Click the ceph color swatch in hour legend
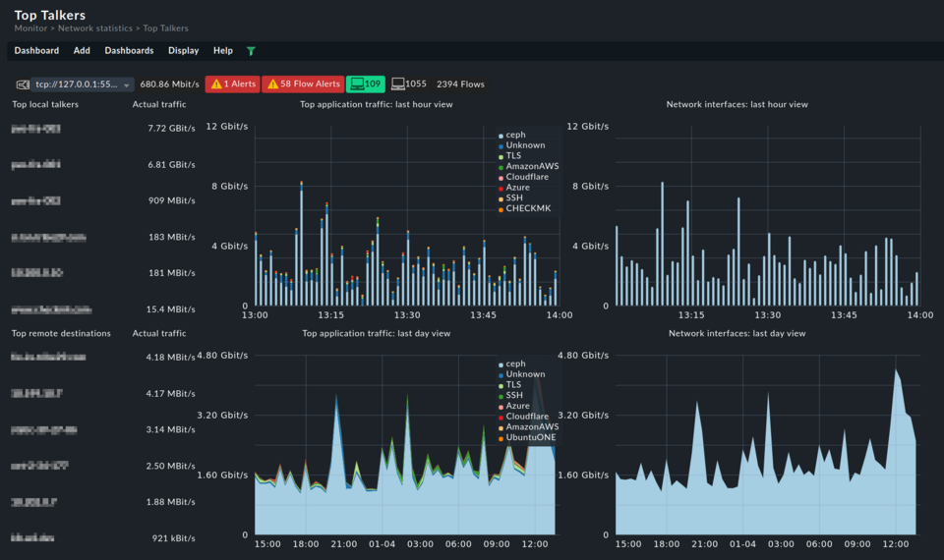This screenshot has height=560, width=944. (x=501, y=136)
